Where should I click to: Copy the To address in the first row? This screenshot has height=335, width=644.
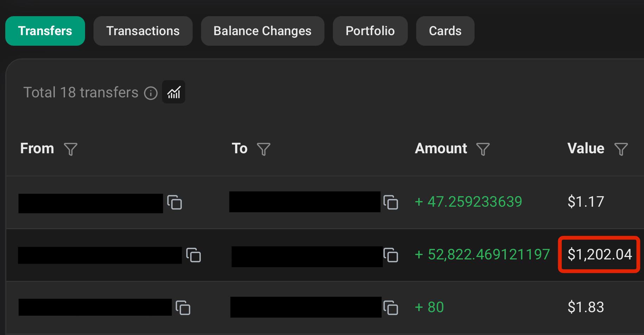(x=391, y=202)
